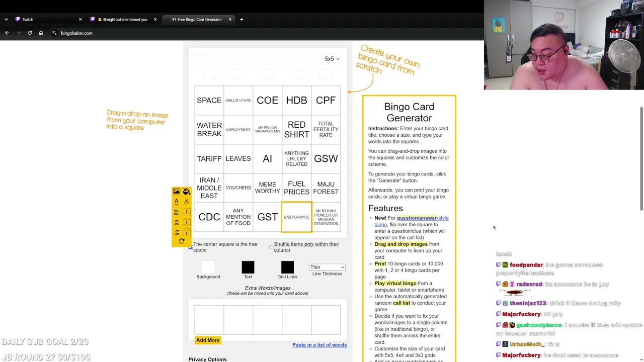The image size is (644, 362).
Task: Click the insert image icon in yellow toolbar
Action: [x=177, y=192]
